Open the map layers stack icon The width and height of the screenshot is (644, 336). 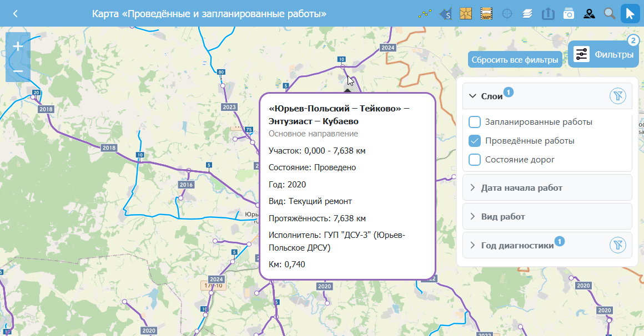pyautogui.click(x=527, y=13)
